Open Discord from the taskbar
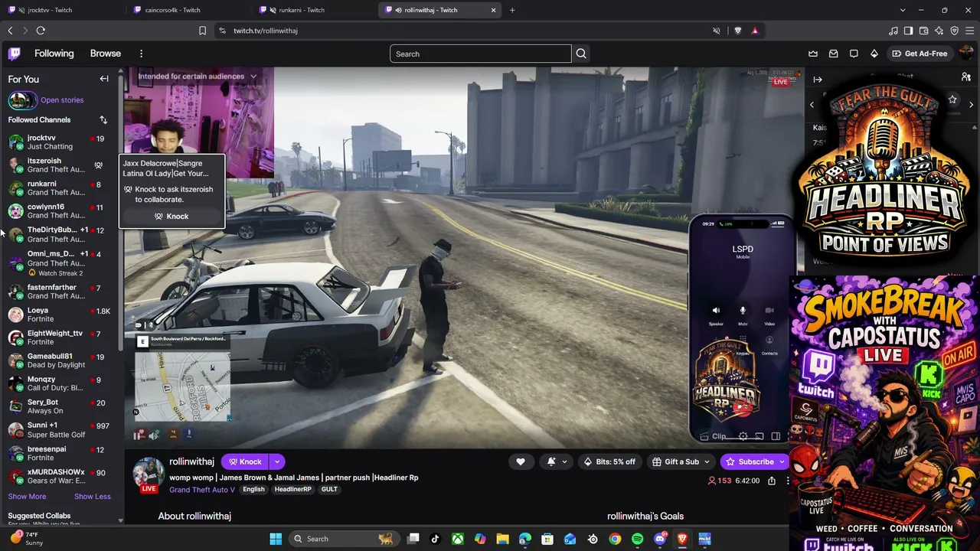Screen dimensions: 980x551 (660, 539)
